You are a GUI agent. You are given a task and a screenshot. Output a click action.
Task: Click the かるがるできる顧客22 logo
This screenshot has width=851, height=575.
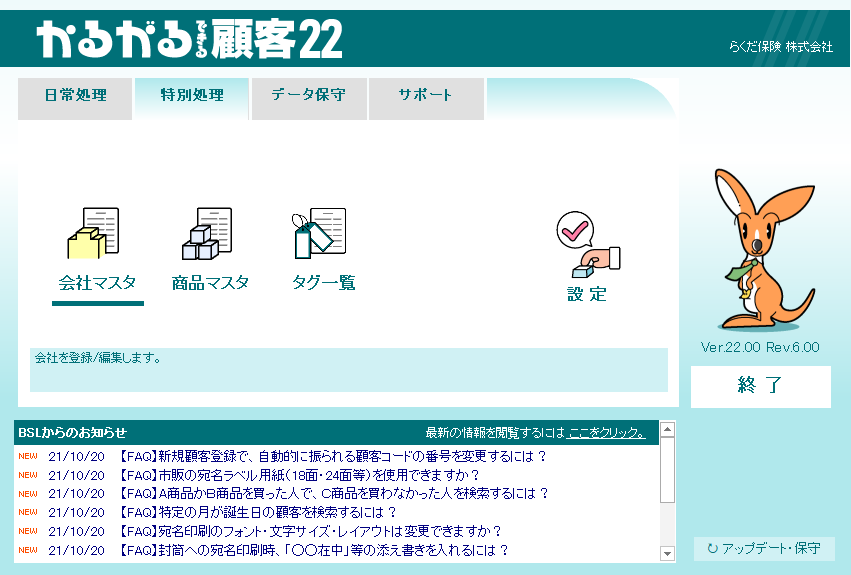[189, 39]
